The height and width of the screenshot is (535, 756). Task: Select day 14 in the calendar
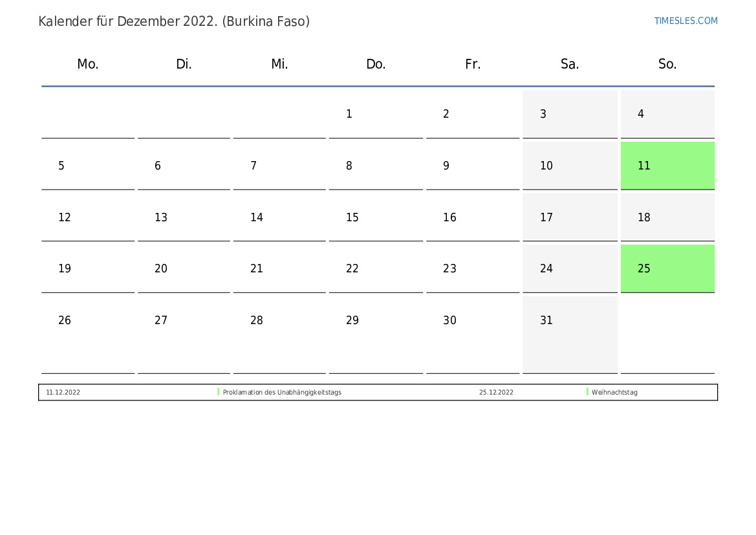(279, 217)
